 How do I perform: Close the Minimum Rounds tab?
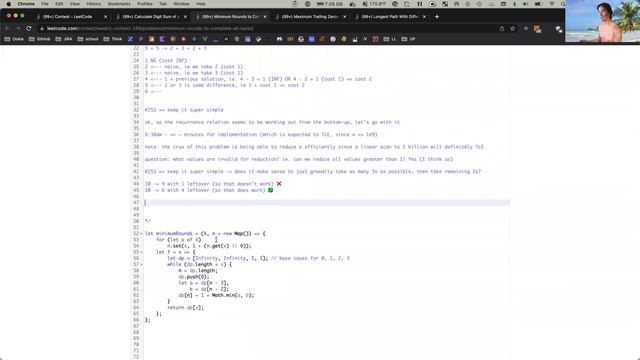click(x=265, y=17)
